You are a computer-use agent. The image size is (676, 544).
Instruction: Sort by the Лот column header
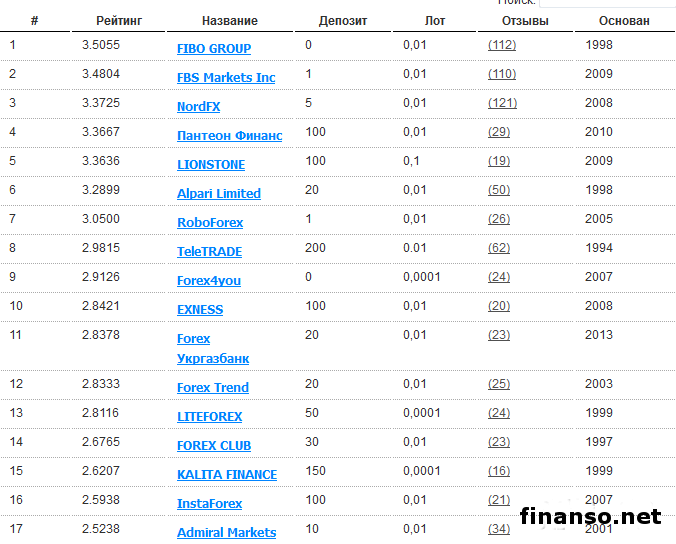[435, 20]
